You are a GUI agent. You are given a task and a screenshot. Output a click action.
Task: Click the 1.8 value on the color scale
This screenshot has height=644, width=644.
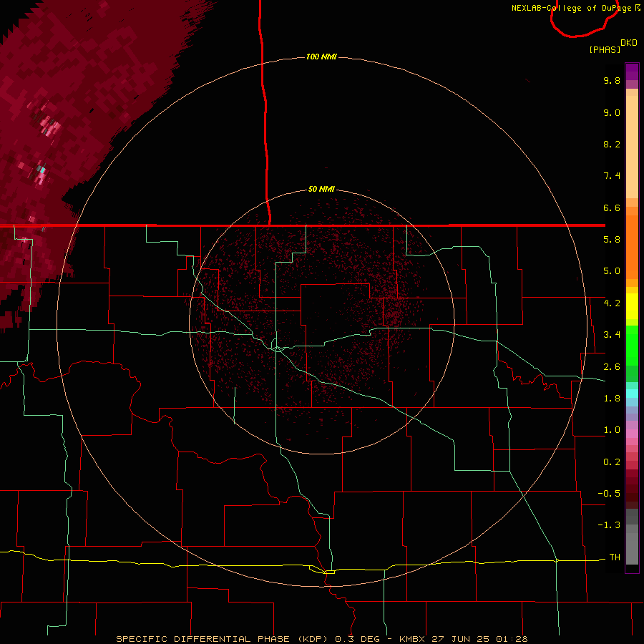(612, 399)
